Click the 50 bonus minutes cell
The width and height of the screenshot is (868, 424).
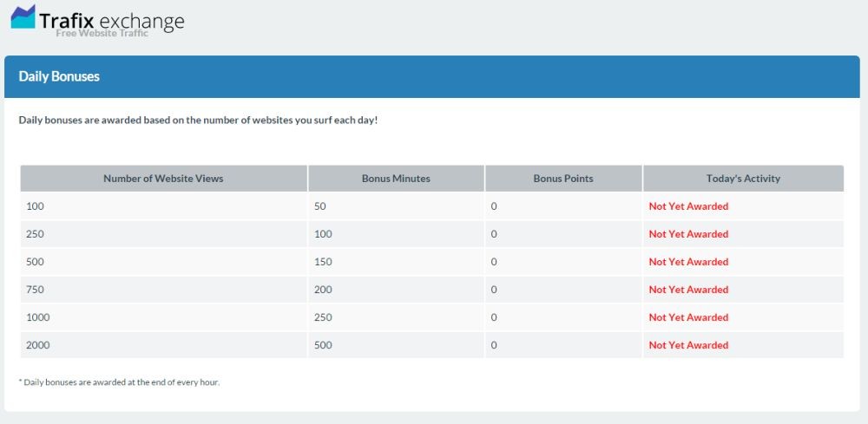[320, 206]
